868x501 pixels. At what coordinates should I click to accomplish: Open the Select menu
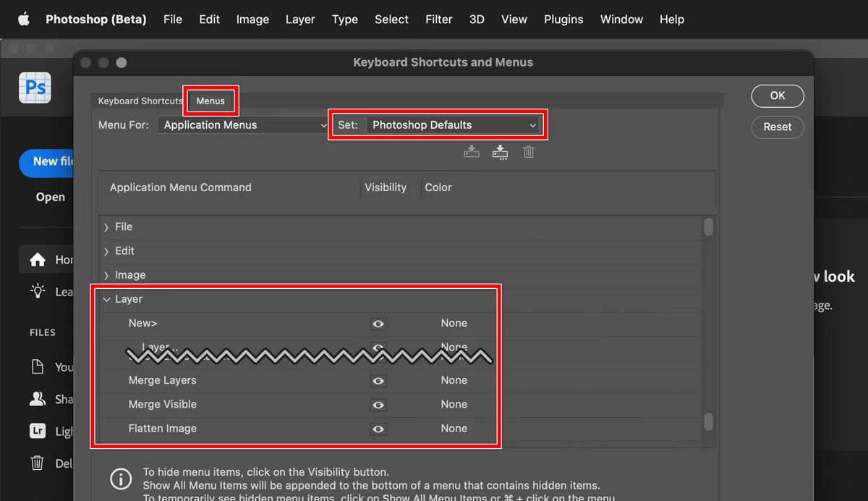coord(391,20)
